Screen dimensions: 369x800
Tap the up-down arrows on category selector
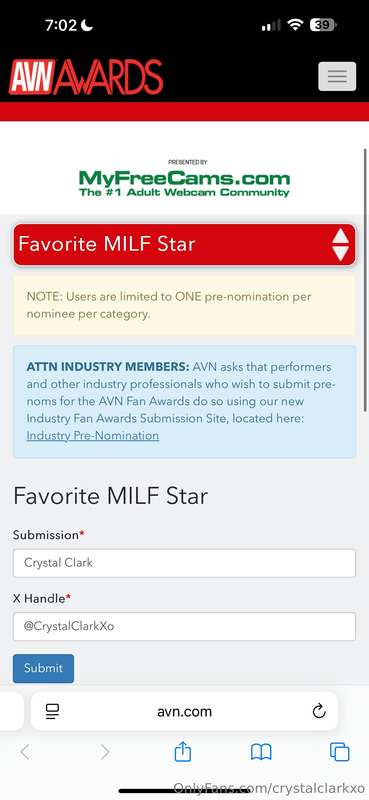pyautogui.click(x=340, y=244)
